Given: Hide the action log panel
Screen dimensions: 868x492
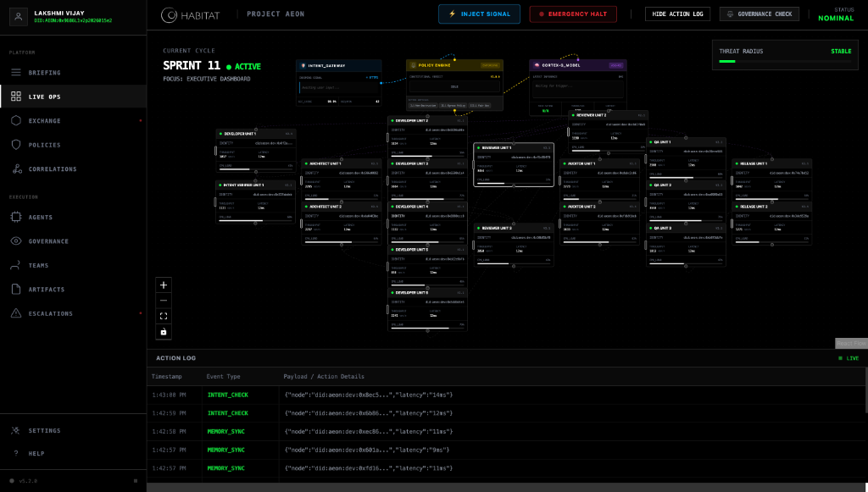Looking at the screenshot, I should [677, 14].
